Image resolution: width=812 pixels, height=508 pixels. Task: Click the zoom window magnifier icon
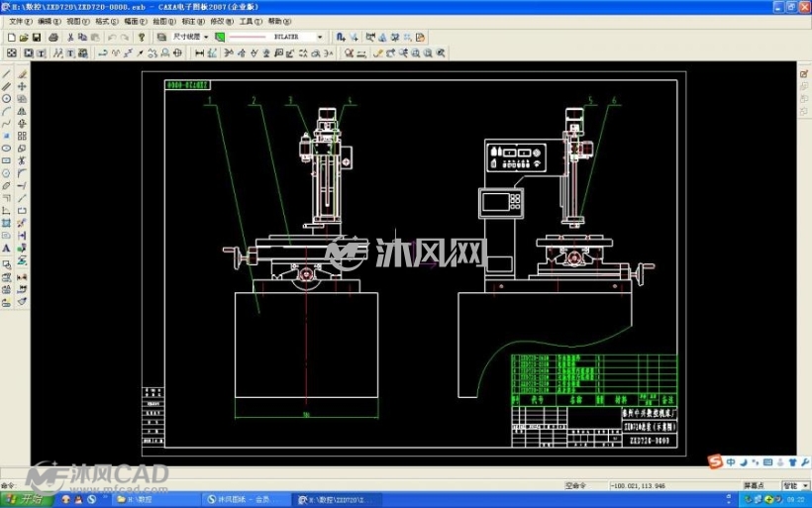tap(415, 52)
